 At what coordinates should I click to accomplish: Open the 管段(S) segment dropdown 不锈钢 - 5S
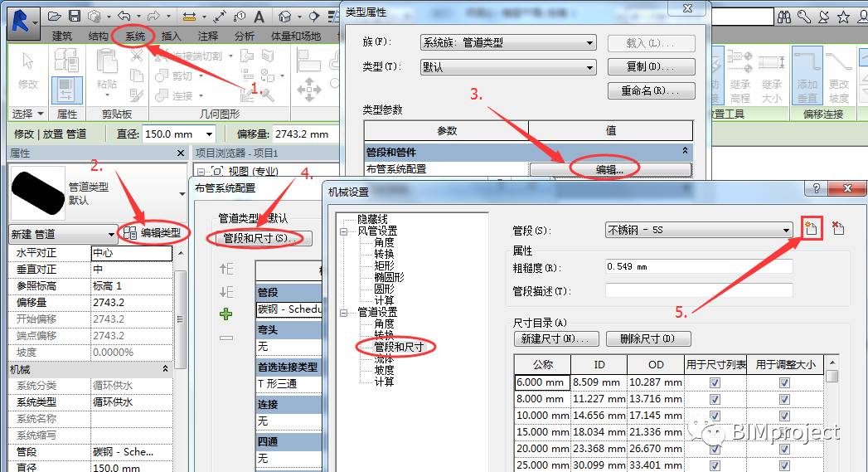point(699,230)
